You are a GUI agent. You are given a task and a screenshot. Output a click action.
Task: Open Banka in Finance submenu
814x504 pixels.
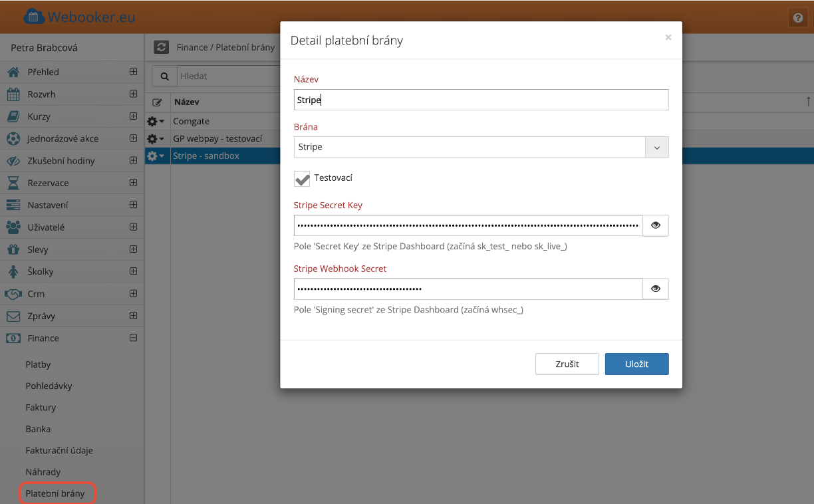click(38, 429)
